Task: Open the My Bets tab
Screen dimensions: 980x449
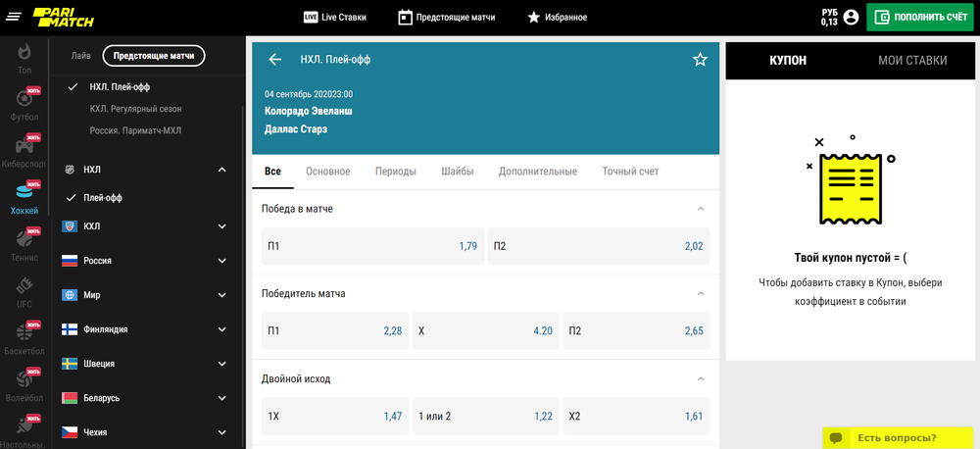Action: point(911,61)
